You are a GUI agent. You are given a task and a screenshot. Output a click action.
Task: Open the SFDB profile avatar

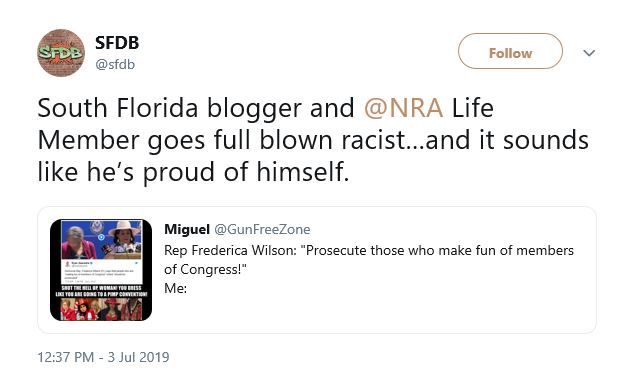pyautogui.click(x=61, y=53)
